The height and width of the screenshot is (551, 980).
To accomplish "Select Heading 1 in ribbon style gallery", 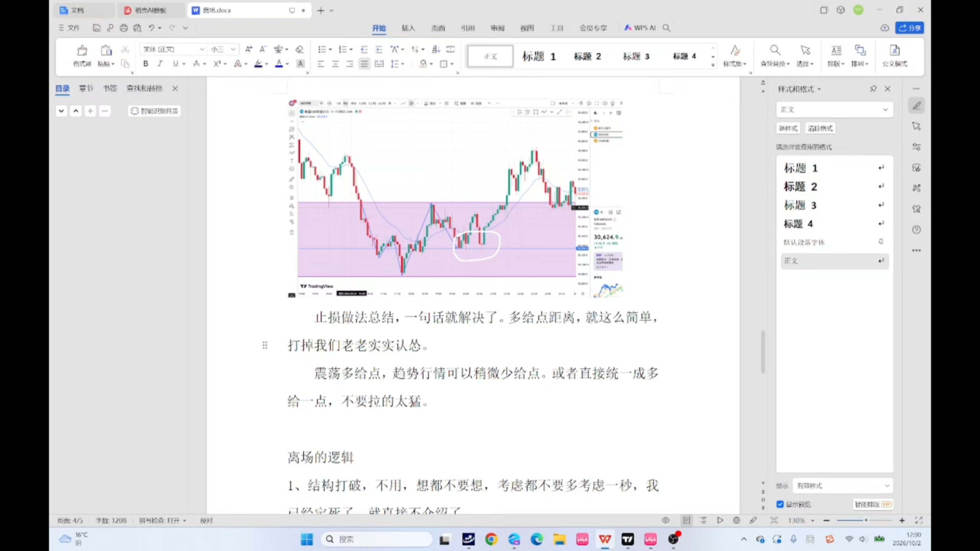I will click(539, 56).
